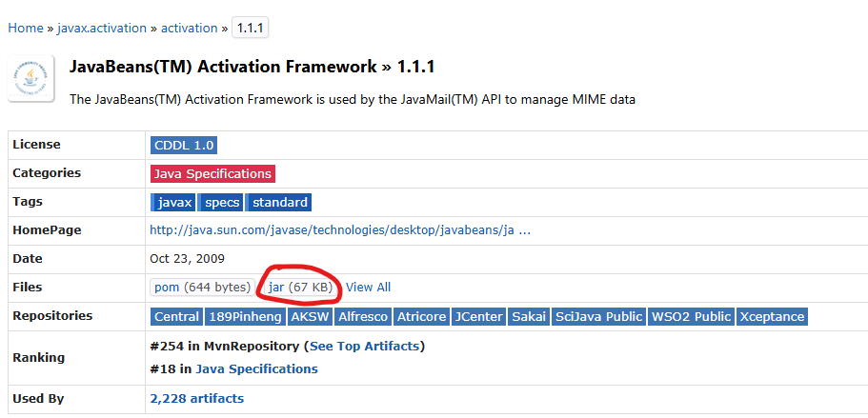Click the 1.1.1 version breadcrumb badge
Image resolution: width=868 pixels, height=418 pixels.
pyautogui.click(x=251, y=29)
